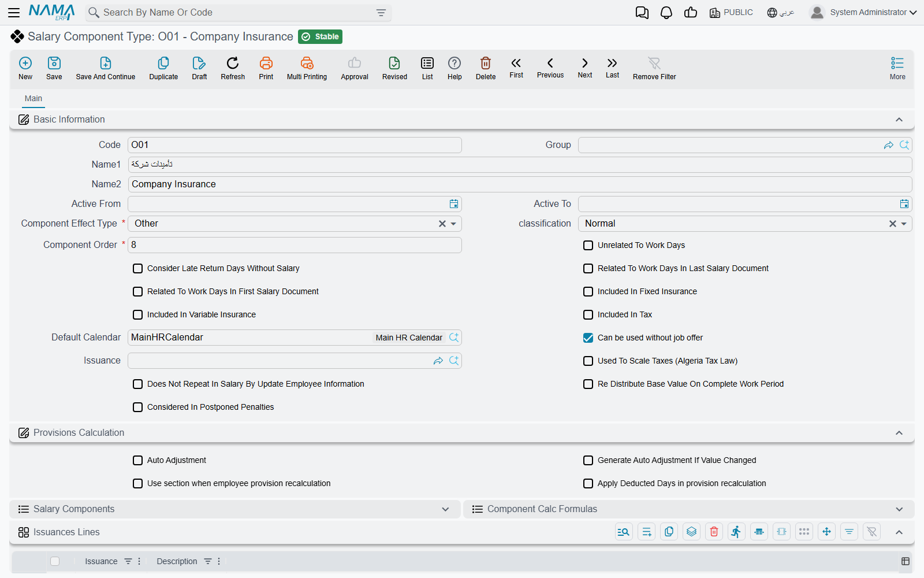Delete this record from the toolbar
The width and height of the screenshot is (924, 578).
pyautogui.click(x=486, y=68)
